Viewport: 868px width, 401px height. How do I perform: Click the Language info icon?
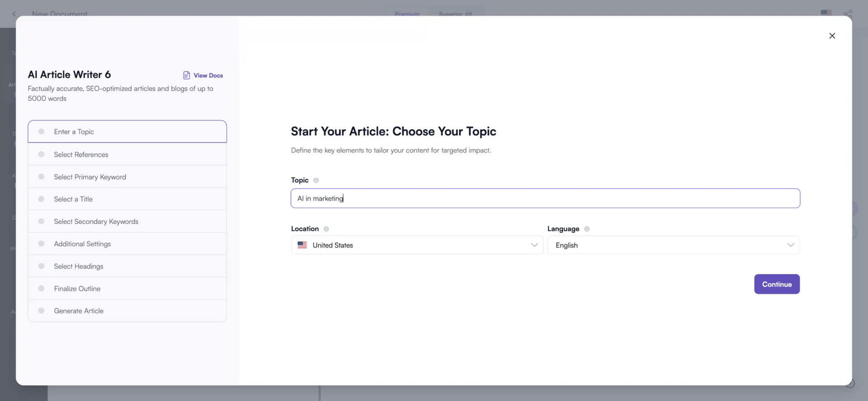coord(587,229)
